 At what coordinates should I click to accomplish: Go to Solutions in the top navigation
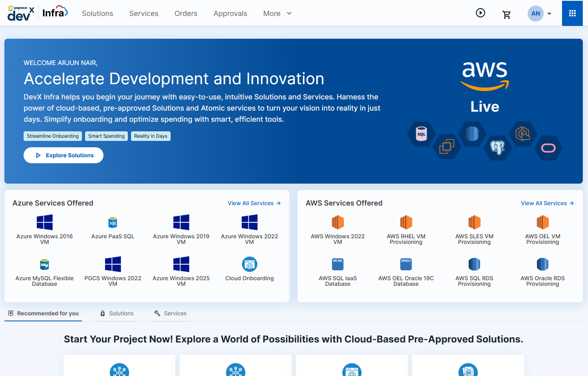[x=97, y=14]
